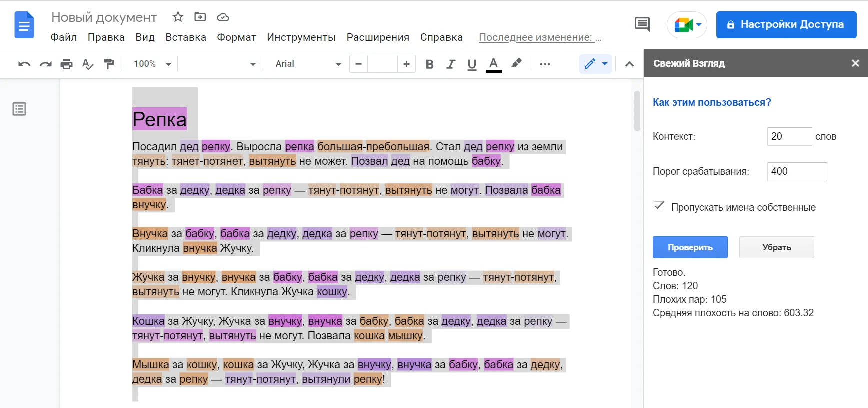This screenshot has width=868, height=408.
Task: Toggle Italic formatting
Action: click(x=451, y=64)
